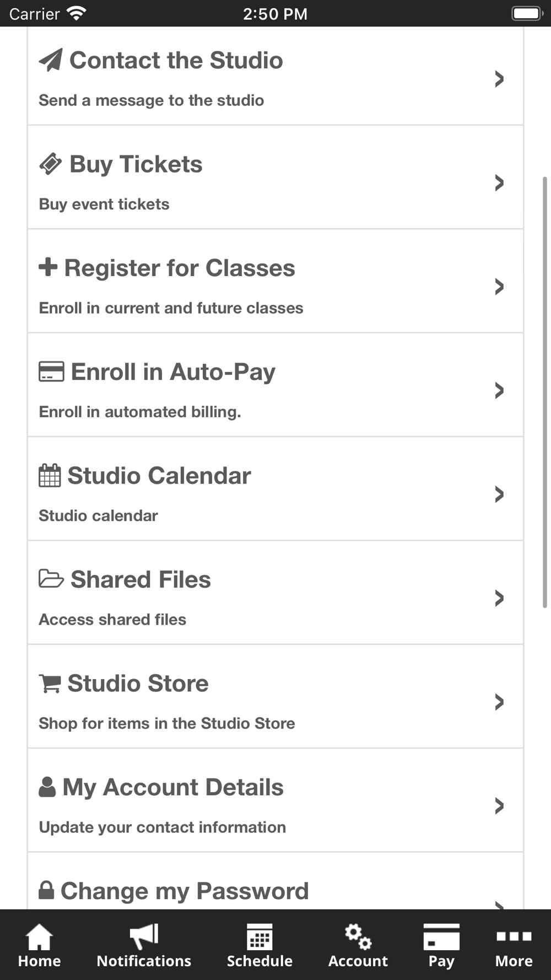The width and height of the screenshot is (551, 980).
Task: Tap the person icon for My Account Details
Action: click(47, 787)
